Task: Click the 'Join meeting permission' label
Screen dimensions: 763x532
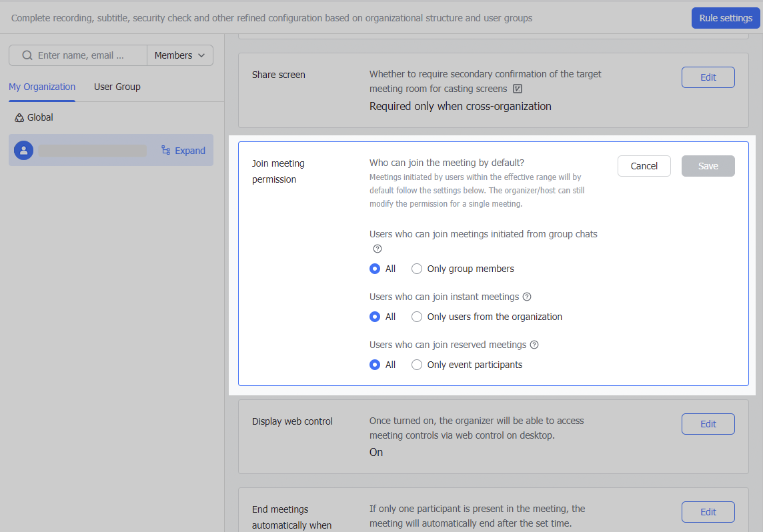Action: (x=278, y=171)
